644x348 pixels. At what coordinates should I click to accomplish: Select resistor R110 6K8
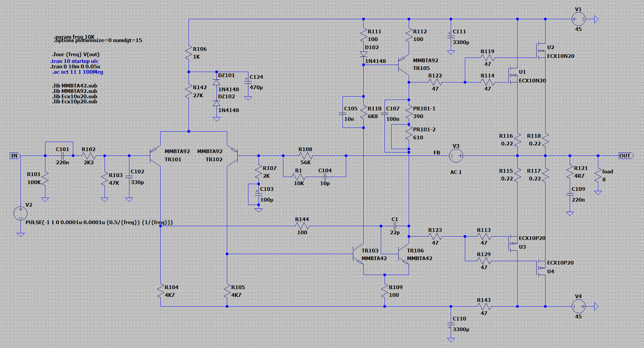click(x=363, y=112)
